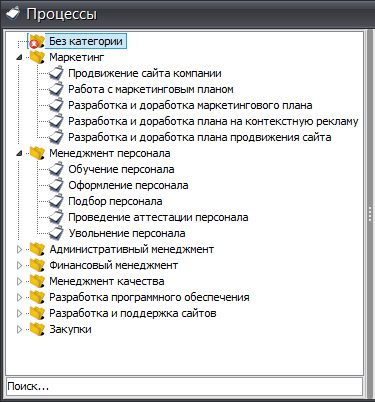Click the Без категории folder icon
Image resolution: width=375 pixels, height=402 pixels.
click(x=37, y=41)
